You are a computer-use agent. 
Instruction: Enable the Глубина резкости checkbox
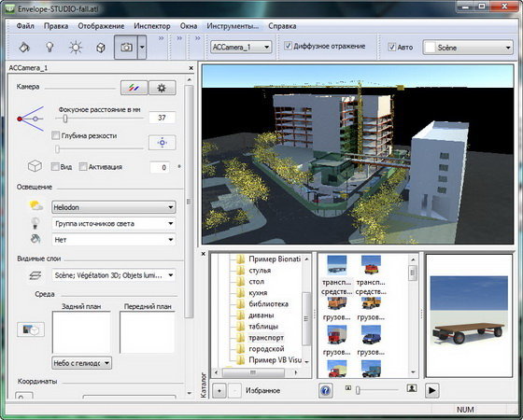click(x=56, y=135)
